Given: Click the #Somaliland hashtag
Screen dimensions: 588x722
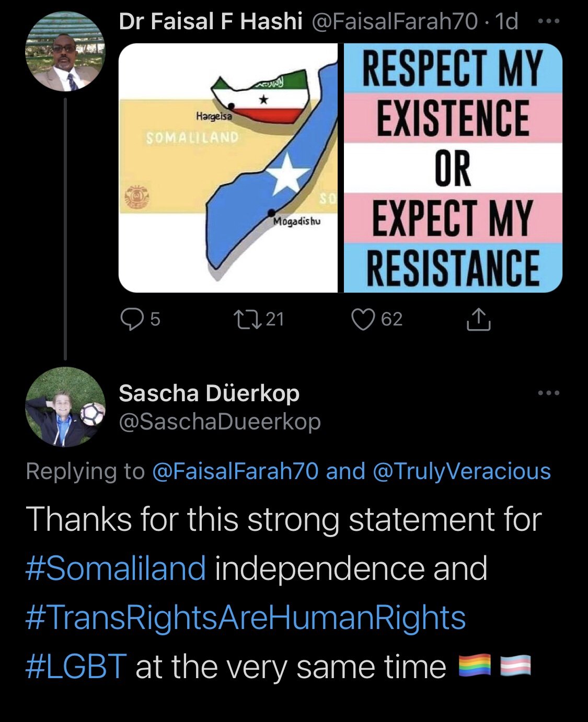Looking at the screenshot, I should 116,568.
